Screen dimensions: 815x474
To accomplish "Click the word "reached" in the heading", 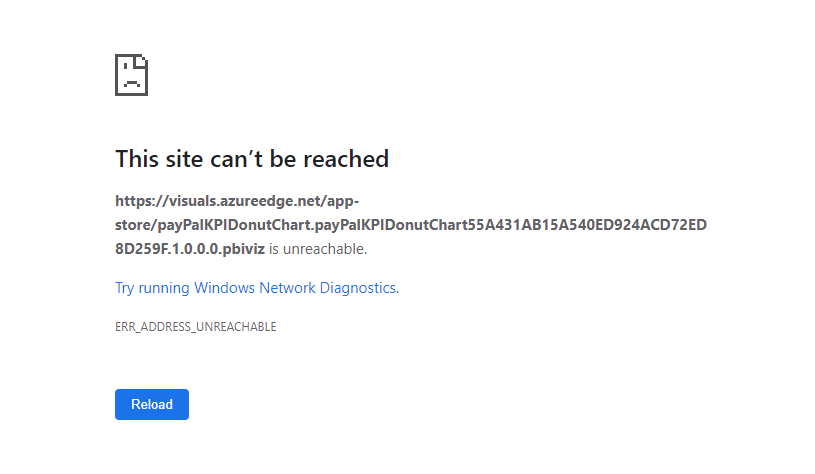I will [x=346, y=159].
